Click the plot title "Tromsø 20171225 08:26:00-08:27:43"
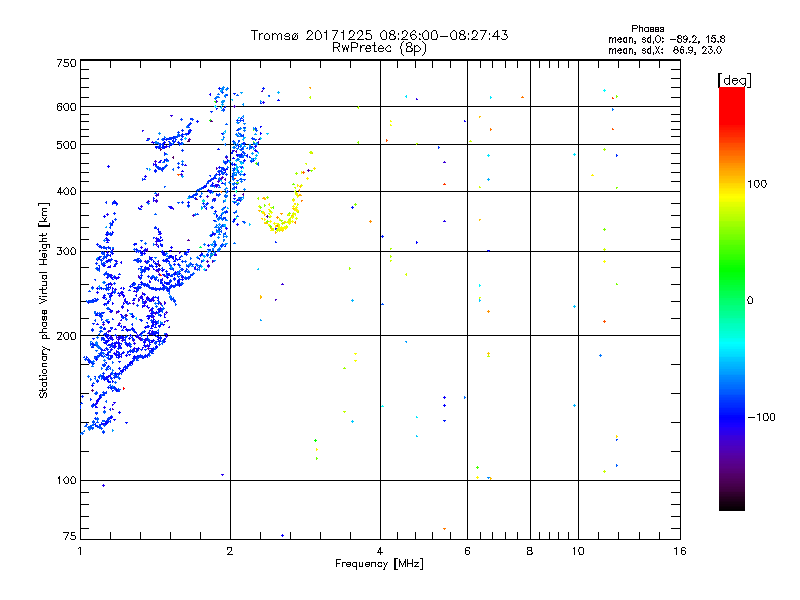 tap(379, 35)
